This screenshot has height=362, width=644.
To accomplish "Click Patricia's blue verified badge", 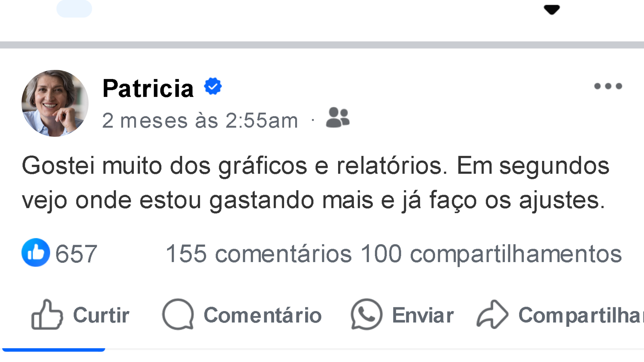I will [x=213, y=86].
